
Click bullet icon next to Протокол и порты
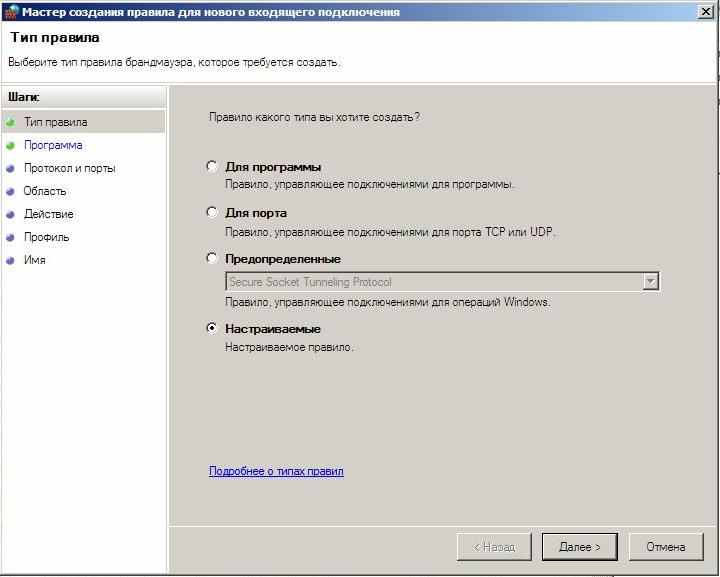point(11,168)
